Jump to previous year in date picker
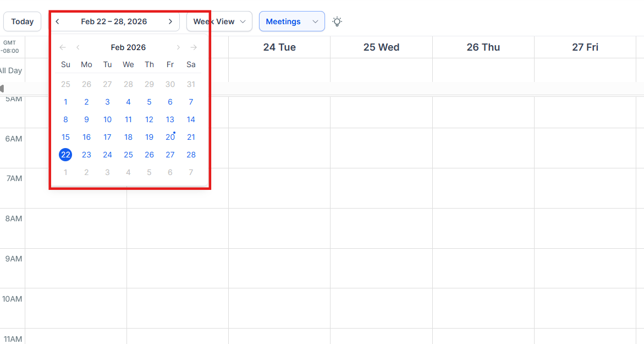This screenshot has height=344, width=644. point(63,47)
